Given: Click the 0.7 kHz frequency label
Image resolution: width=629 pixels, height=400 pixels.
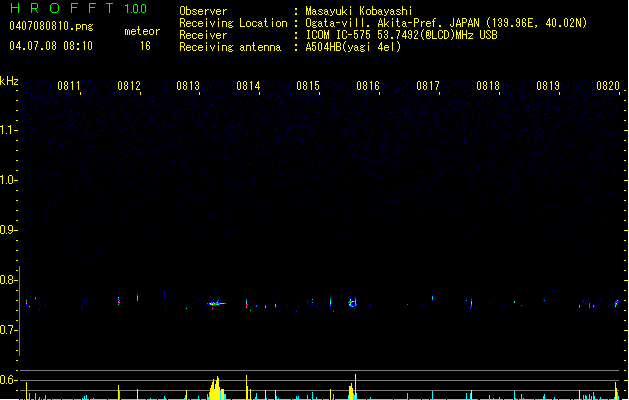Looking at the screenshot, I should 9,330.
